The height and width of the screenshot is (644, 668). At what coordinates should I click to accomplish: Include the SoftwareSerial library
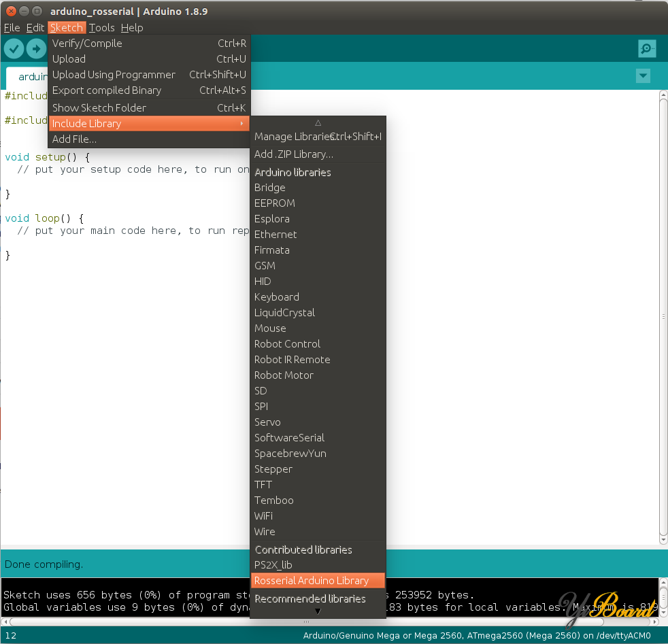(x=318, y=438)
